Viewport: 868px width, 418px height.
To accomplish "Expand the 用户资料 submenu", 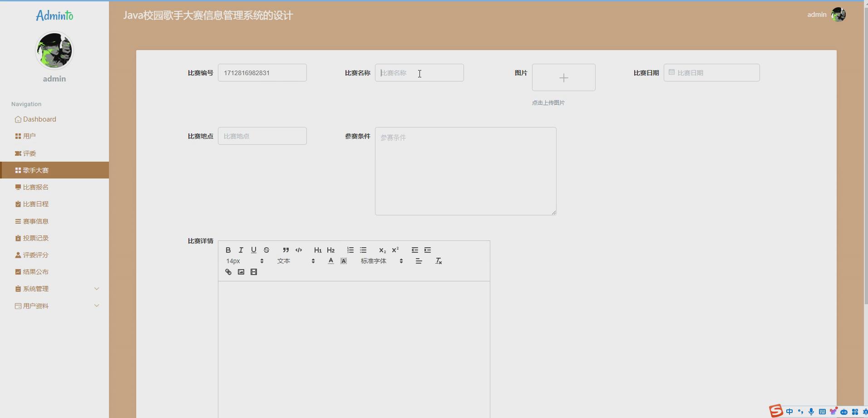I will 54,306.
